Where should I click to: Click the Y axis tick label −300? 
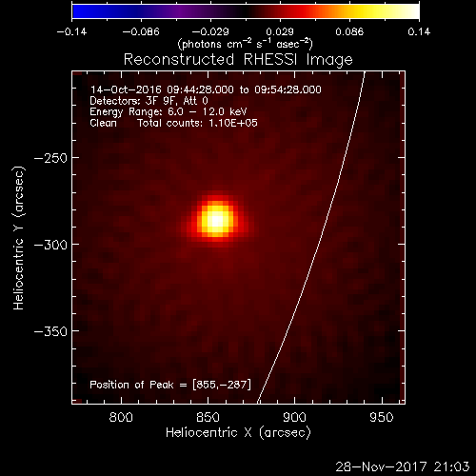(50, 245)
